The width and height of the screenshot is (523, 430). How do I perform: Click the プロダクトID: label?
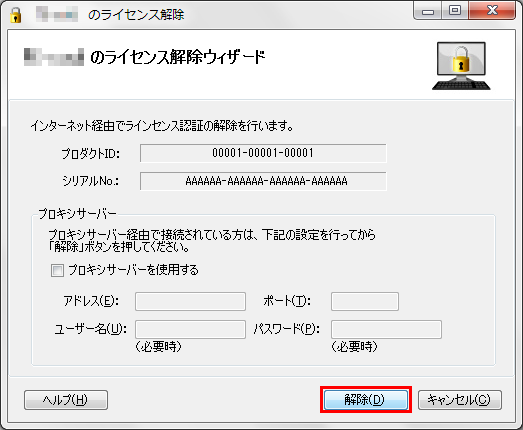(x=90, y=154)
